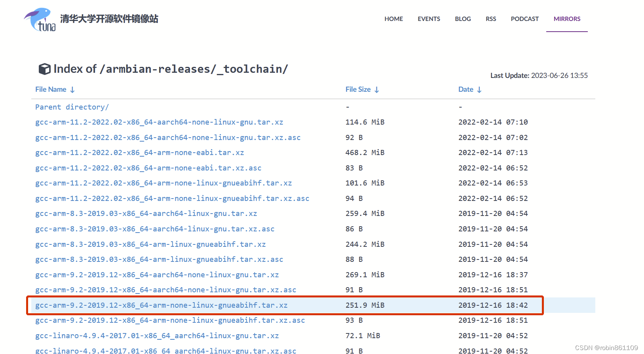Click the 清华大学开源软件镜像站 site title
The height and width of the screenshot is (354, 644).
(x=109, y=19)
